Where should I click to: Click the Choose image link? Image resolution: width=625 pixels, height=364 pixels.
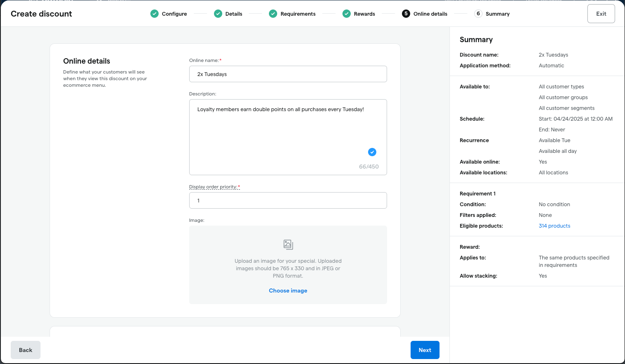click(288, 291)
